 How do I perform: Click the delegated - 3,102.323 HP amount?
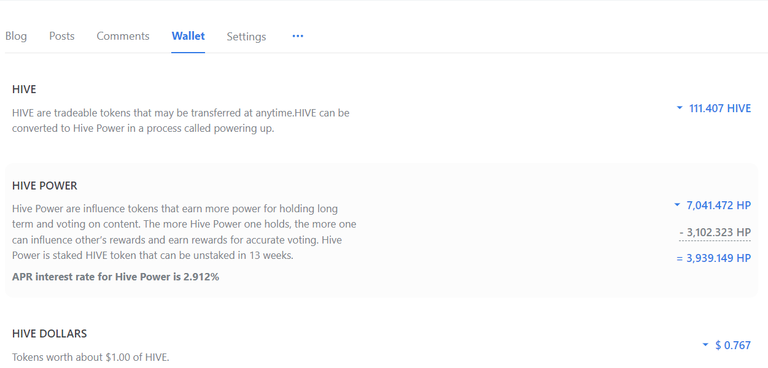[x=715, y=232]
